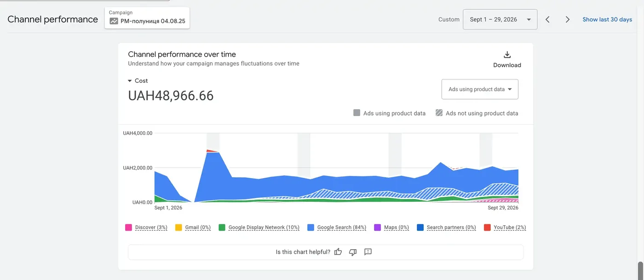Click the UAH4,000.00 axis label
This screenshot has width=644, height=280.
pos(138,133)
